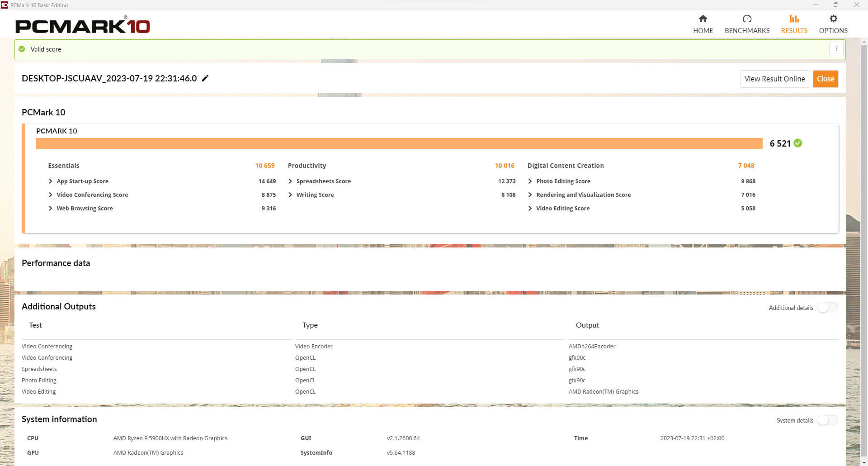The height and width of the screenshot is (466, 868).
Task: Click Photo Editing score value 9 868
Action: (x=748, y=181)
